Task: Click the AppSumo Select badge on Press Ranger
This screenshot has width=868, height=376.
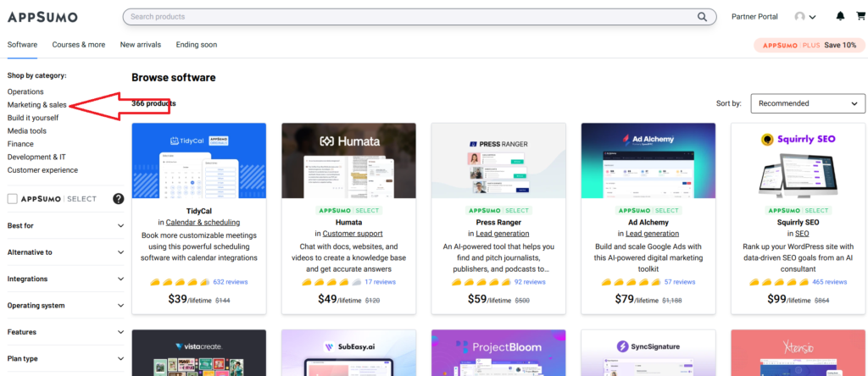Action: point(498,211)
